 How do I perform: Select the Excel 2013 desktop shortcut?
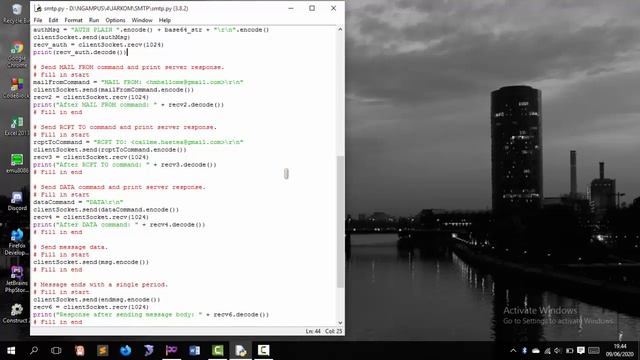coord(17,126)
